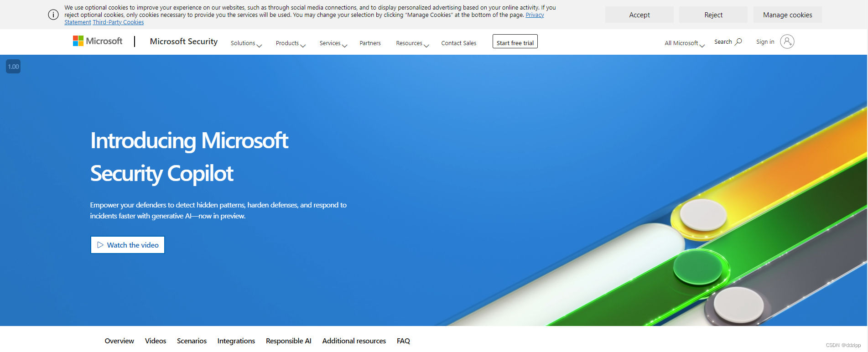Click the Microsoft Security title link
Viewport: 868px width, 352px height.
tap(184, 41)
